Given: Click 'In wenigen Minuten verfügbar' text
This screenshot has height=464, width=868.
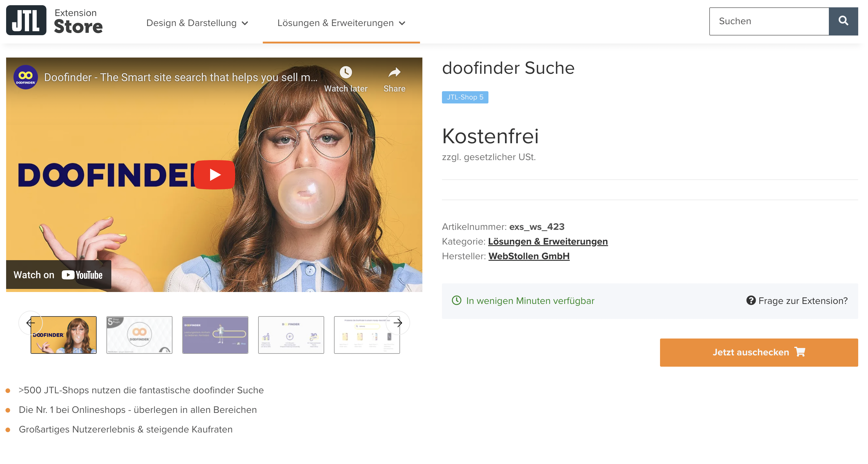Looking at the screenshot, I should [x=530, y=301].
